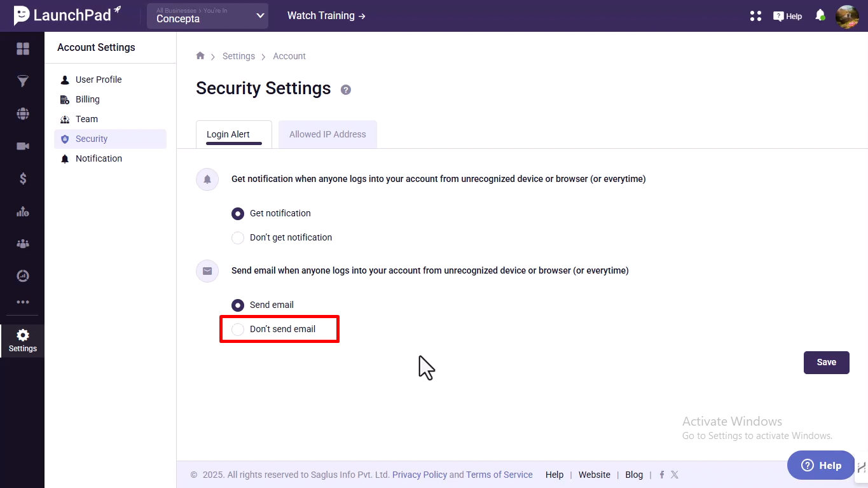Click the Account Settings panel heading
868x488 pixels.
pyautogui.click(x=96, y=47)
